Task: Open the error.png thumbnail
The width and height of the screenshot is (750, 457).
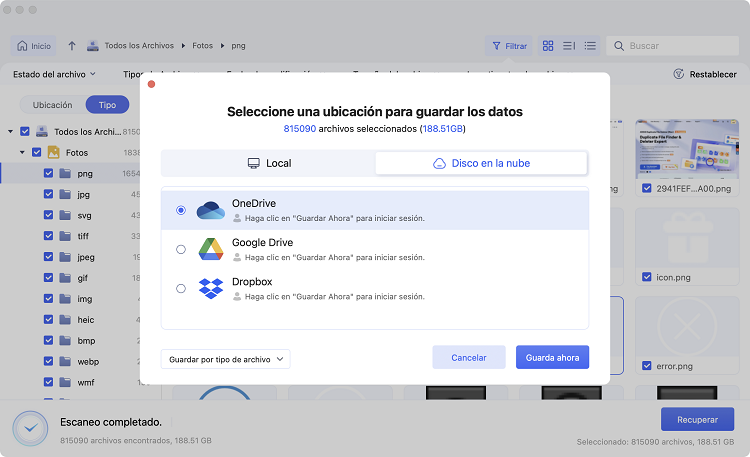Action: 687,326
